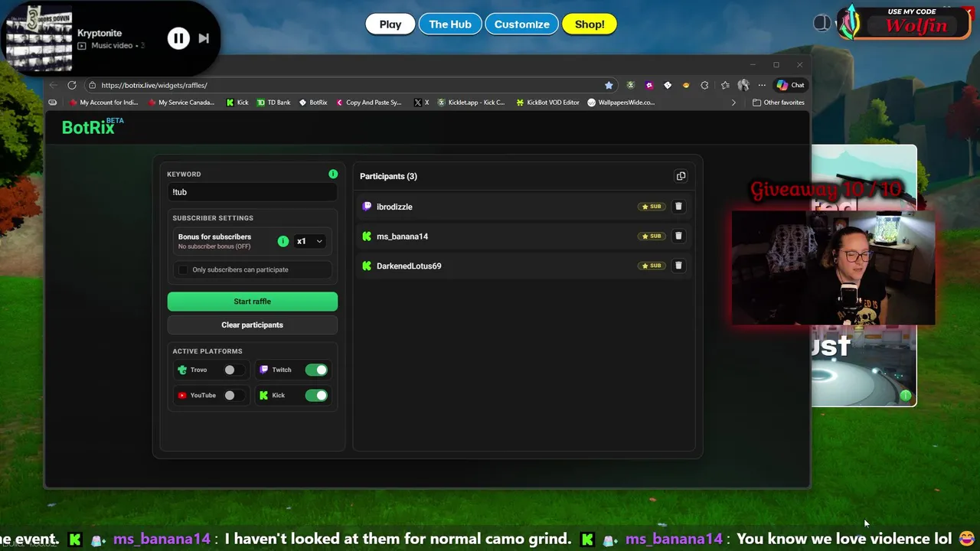Open the Shop! tab

(x=590, y=24)
